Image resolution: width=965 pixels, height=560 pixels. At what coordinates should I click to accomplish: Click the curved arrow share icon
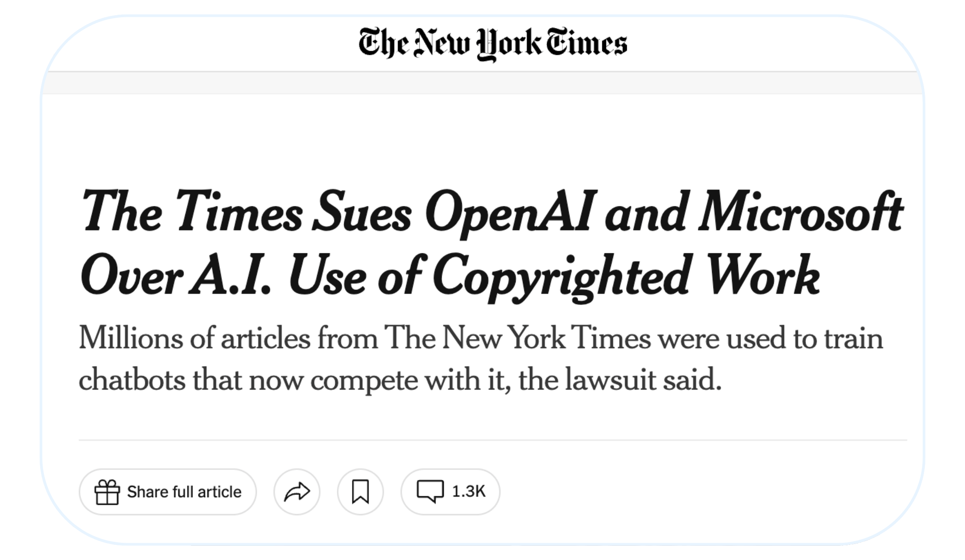pos(297,492)
